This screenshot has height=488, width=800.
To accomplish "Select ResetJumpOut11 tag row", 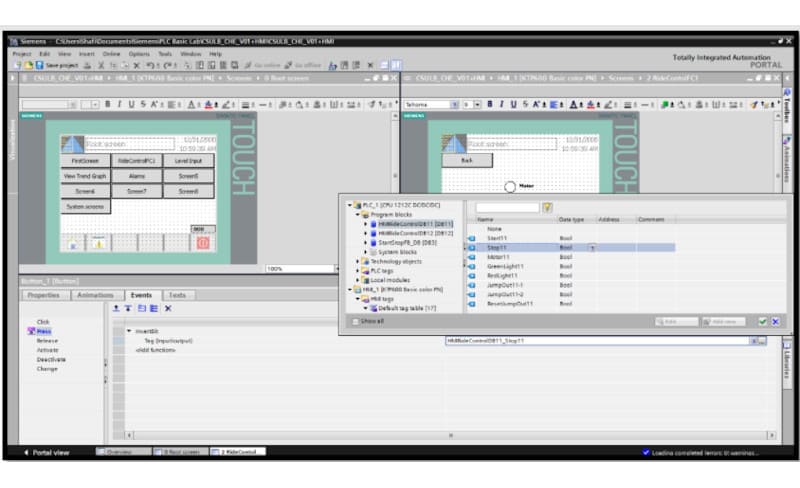I will [571, 304].
